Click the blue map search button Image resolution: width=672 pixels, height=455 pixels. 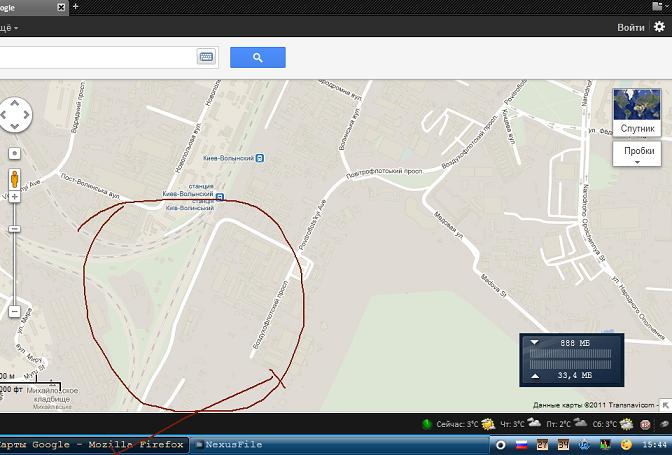258,57
